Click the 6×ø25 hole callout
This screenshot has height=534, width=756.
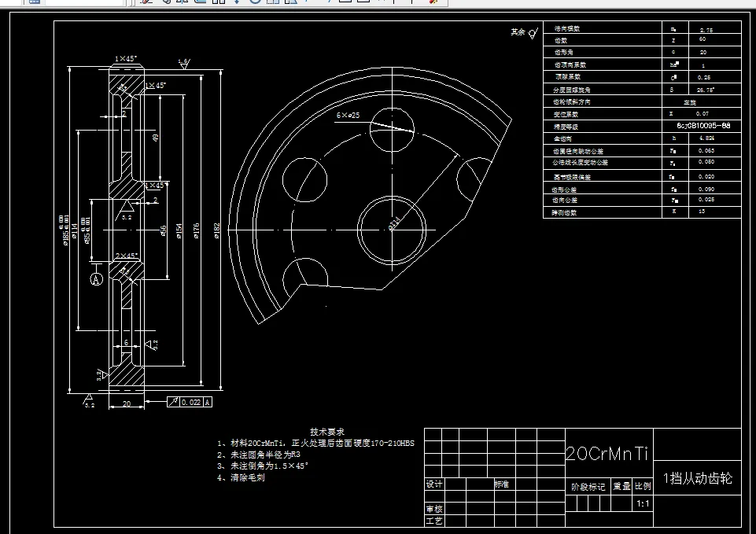click(348, 115)
